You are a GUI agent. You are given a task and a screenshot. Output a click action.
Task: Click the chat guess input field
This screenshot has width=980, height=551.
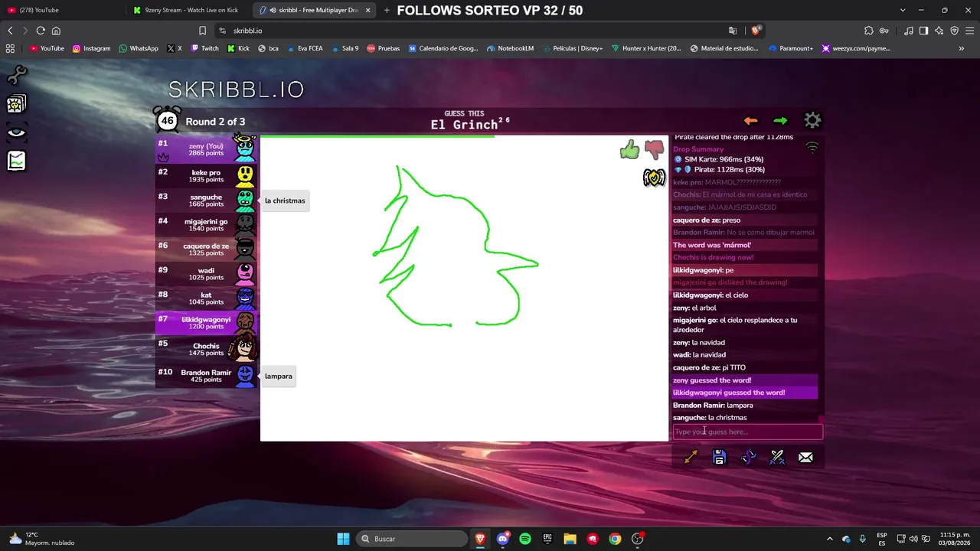pos(747,432)
